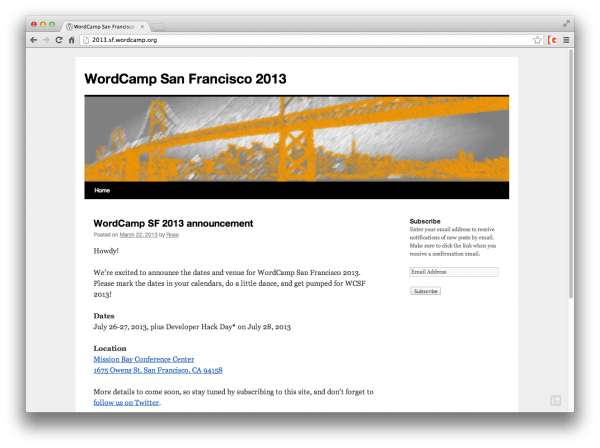This screenshot has width=600, height=448.
Task: Open the browser home page icon
Action: [71, 40]
